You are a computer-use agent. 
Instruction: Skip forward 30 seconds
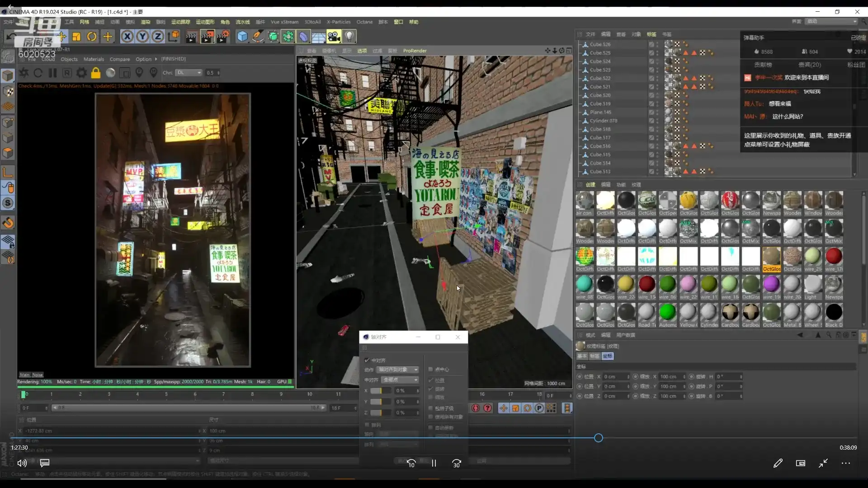[x=457, y=463]
